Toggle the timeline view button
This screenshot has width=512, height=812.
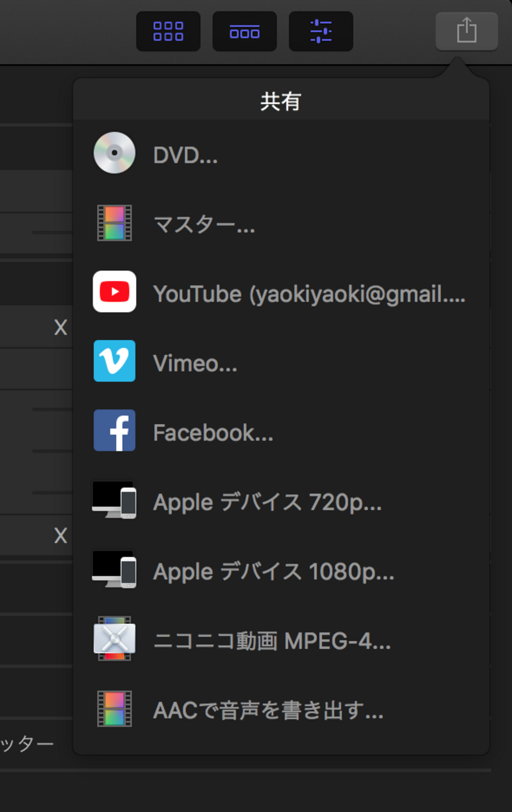pyautogui.click(x=245, y=31)
